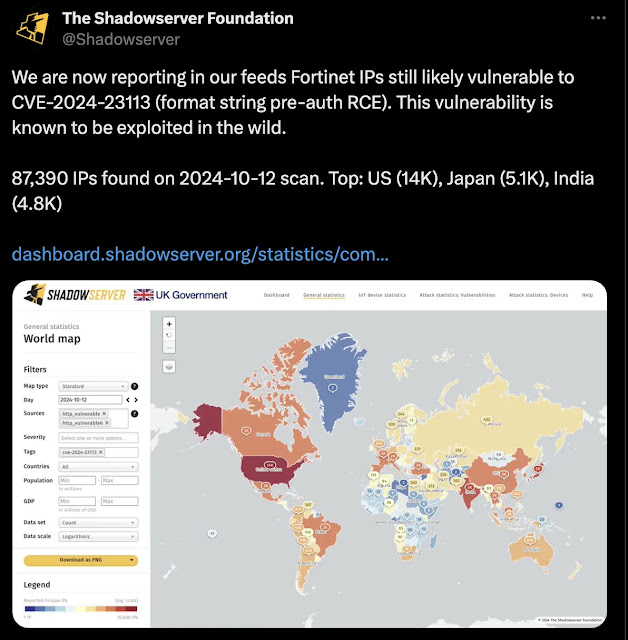Open the Attack statistics: Devices tab
Image resolution: width=628 pixels, height=640 pixels.
point(538,295)
